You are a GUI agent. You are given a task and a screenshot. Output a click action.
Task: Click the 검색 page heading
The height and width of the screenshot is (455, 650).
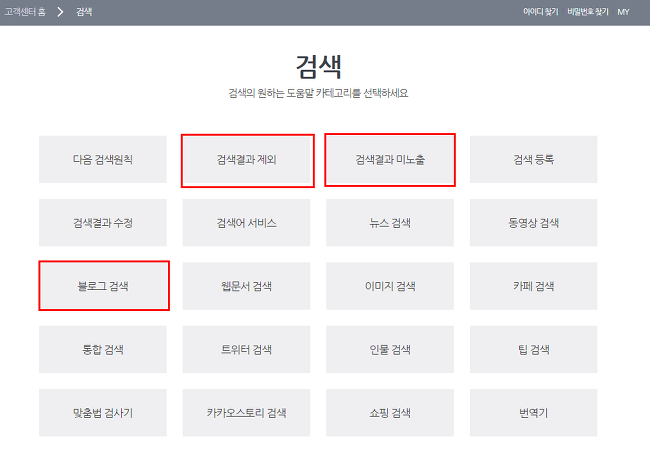tap(318, 67)
